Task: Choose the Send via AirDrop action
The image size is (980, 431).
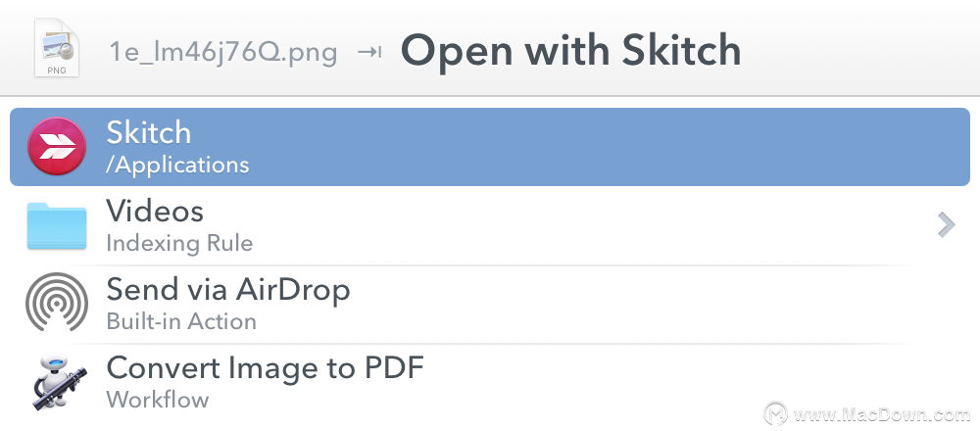Action: coord(228,290)
